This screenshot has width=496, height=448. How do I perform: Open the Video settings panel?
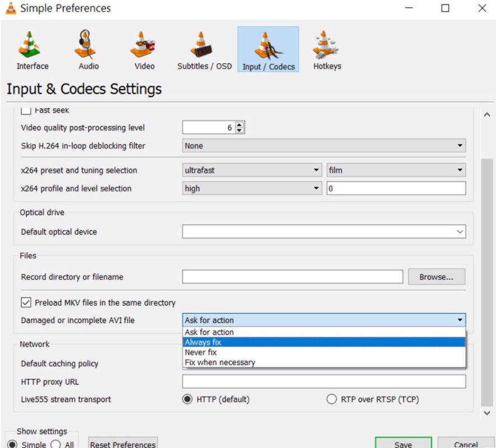point(143,49)
